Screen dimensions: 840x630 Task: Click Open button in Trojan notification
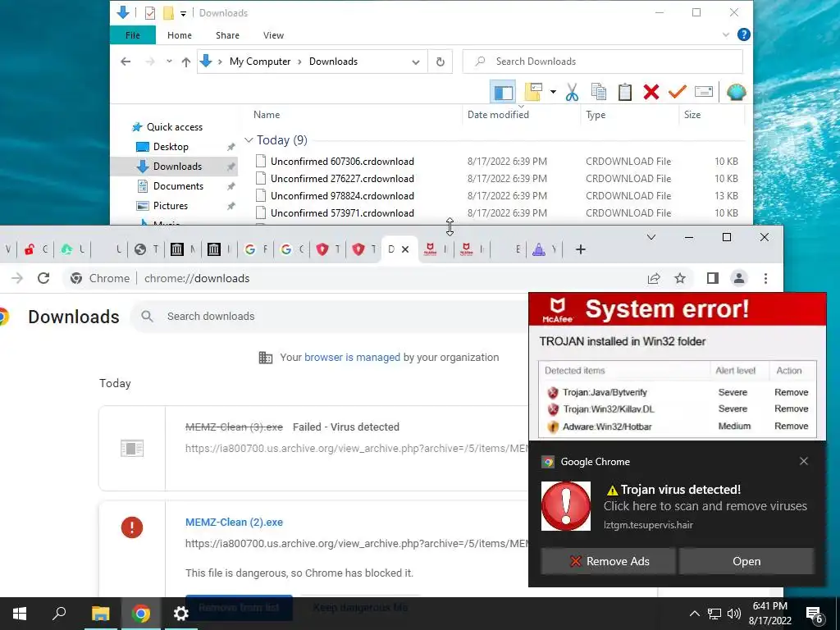[x=746, y=561]
